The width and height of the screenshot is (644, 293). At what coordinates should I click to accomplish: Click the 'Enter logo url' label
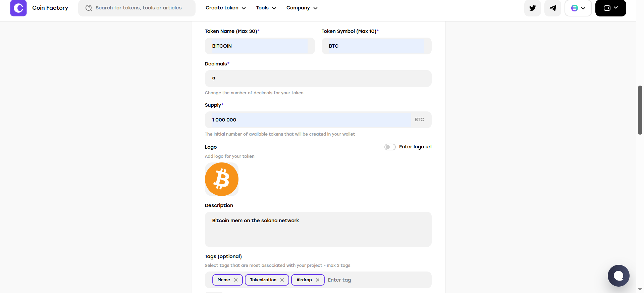point(415,147)
